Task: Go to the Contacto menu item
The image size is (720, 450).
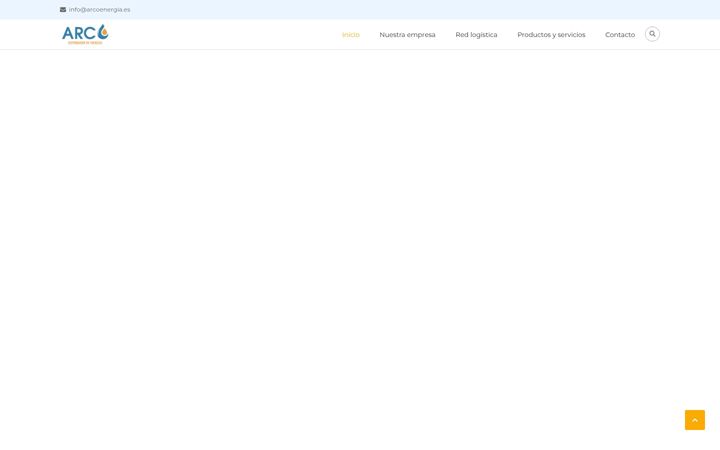Action: point(620,35)
